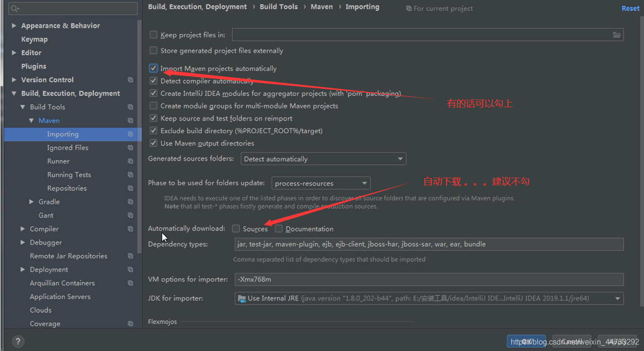Click the project-level icon beside Maven
Screen dimensions: 644x351
click(x=130, y=120)
